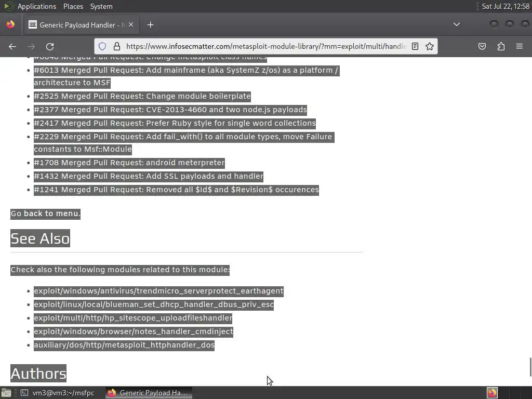Open the trendmicro_serverprotect_earthagent module link
This screenshot has width=532, height=399.
pyautogui.click(x=158, y=291)
